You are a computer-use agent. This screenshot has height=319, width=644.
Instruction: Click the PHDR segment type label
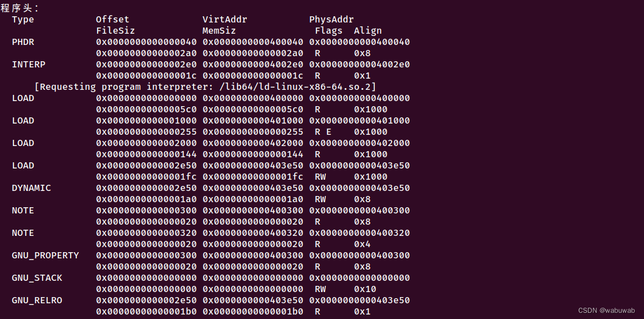(x=23, y=42)
